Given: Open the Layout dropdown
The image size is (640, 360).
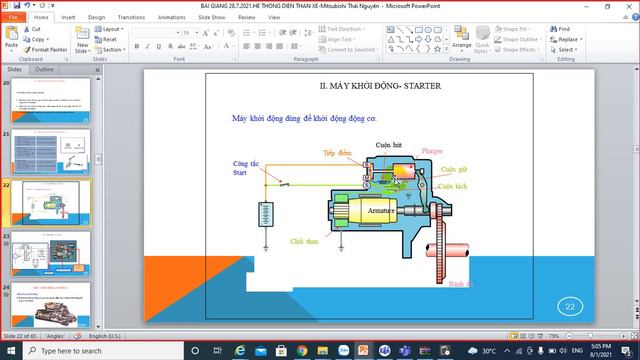Looking at the screenshot, I should point(109,29).
